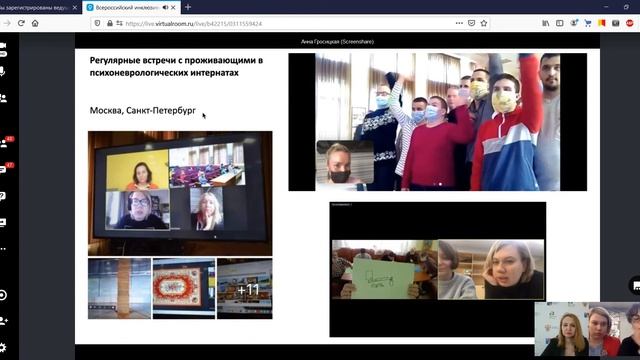Screen dimensions: 640x360
Task: Click the 'Москва, Санкт-Петербург' text
Action: pos(142,110)
